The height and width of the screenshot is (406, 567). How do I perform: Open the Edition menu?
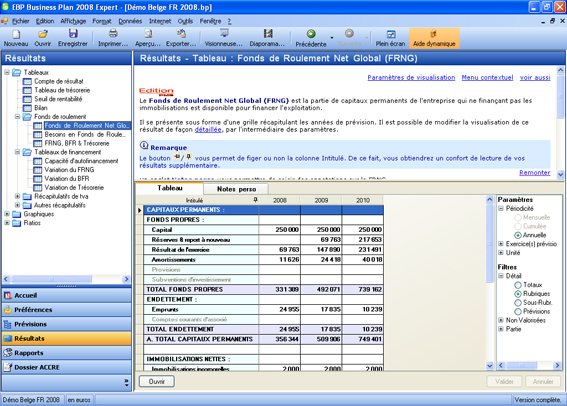point(45,21)
